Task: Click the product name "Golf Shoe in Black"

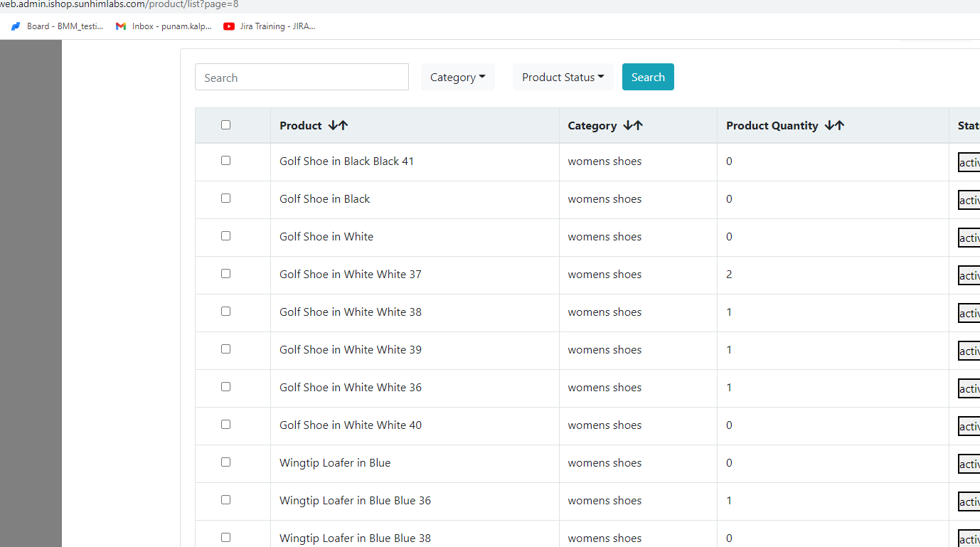Action: 324,199
